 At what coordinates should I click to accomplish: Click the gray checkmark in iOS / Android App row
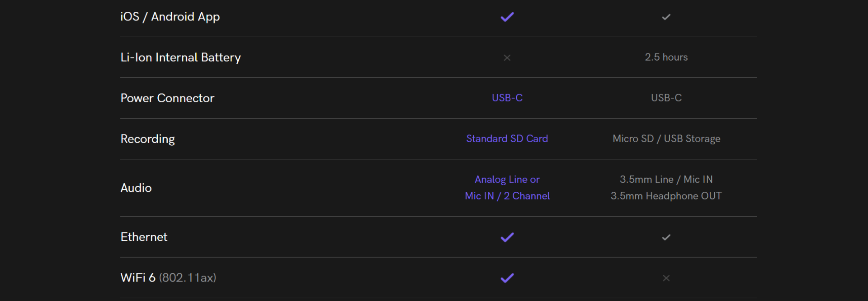point(666,17)
